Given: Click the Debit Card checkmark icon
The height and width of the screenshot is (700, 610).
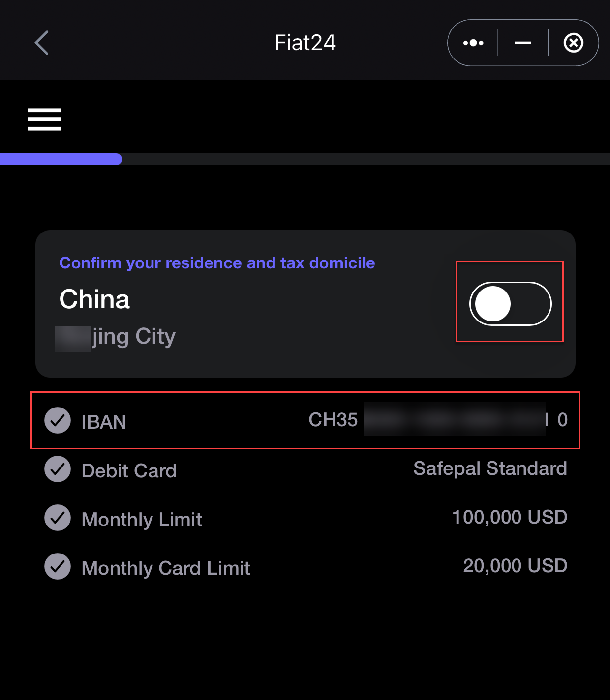Looking at the screenshot, I should click(58, 469).
